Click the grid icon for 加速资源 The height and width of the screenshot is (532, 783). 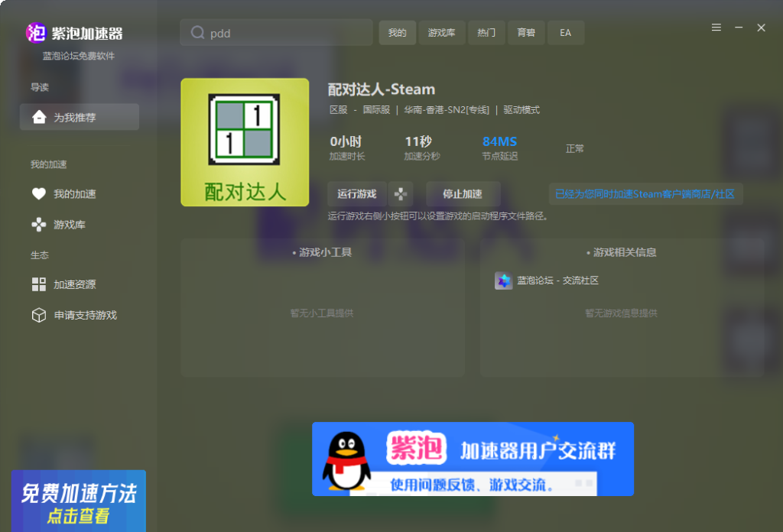coord(38,284)
